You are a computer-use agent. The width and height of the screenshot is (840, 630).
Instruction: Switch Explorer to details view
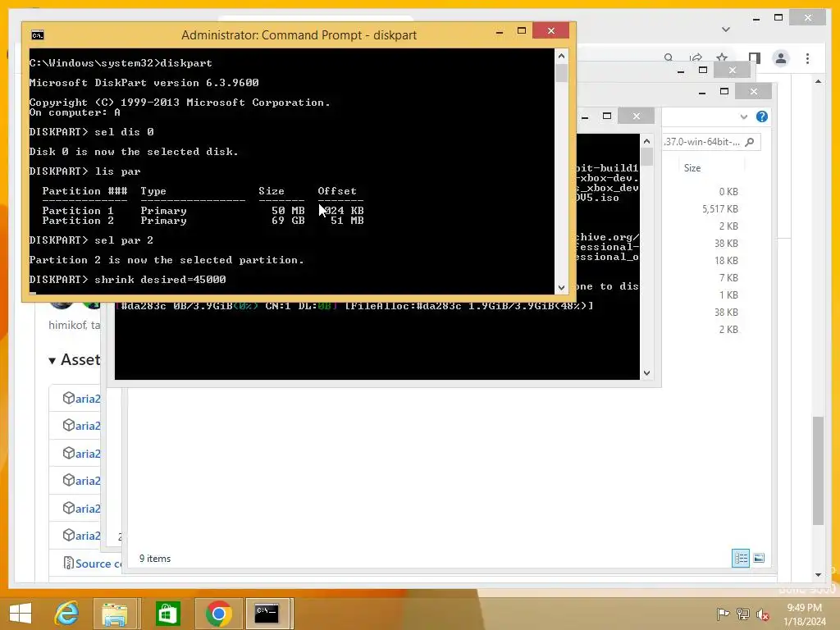point(741,558)
